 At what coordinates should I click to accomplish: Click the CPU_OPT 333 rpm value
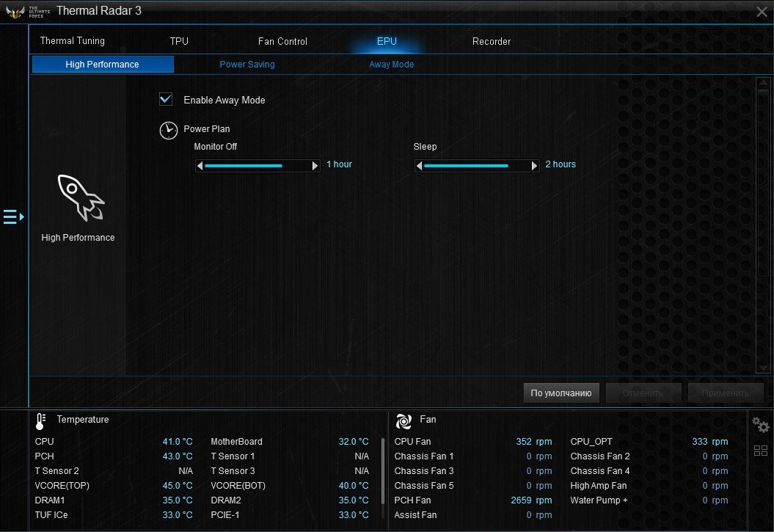710,442
